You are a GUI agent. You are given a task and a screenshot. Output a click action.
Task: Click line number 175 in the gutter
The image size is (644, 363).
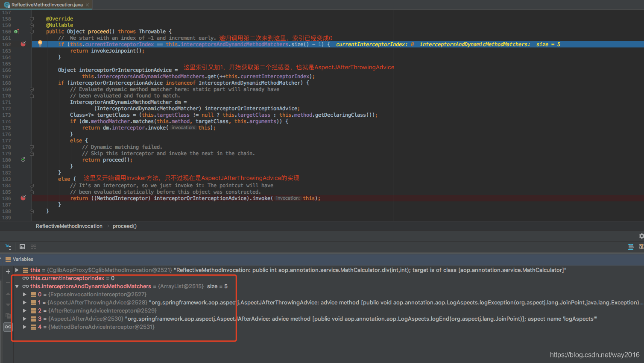tap(6, 128)
